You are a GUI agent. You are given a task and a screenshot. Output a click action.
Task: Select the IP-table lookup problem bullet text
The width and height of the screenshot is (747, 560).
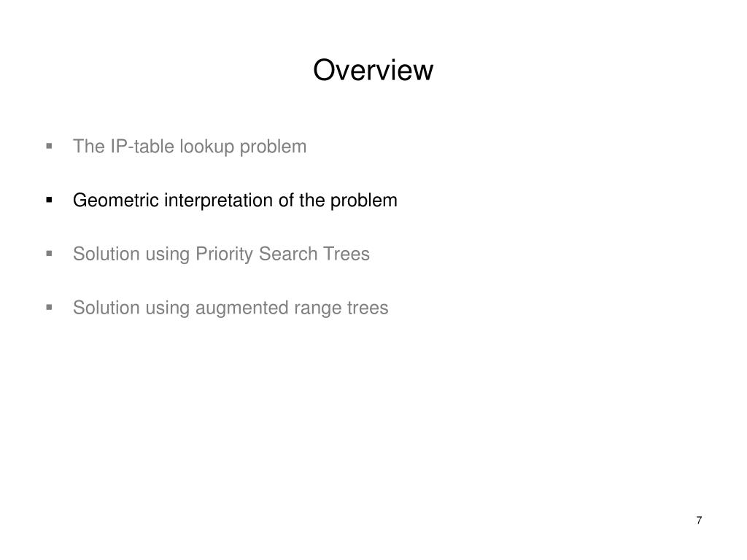(190, 147)
